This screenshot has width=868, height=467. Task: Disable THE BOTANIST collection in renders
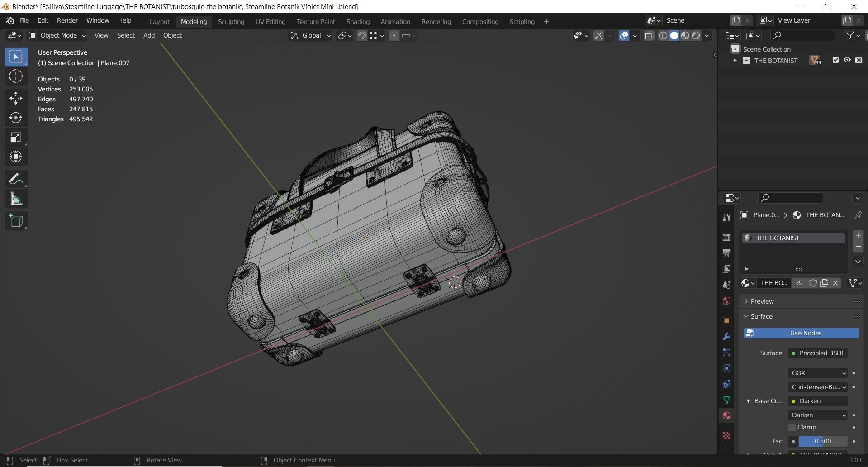858,60
